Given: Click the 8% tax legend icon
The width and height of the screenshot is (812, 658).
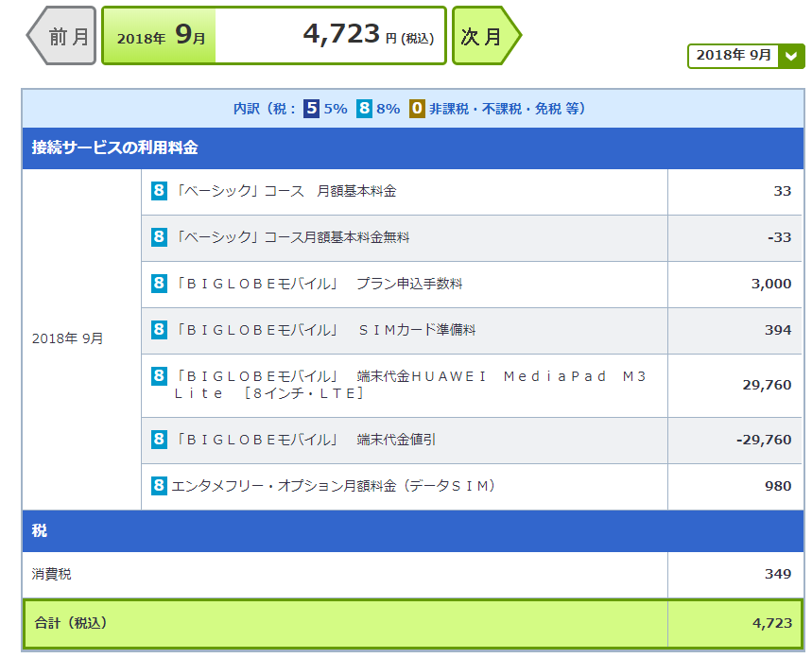Looking at the screenshot, I should (x=364, y=109).
